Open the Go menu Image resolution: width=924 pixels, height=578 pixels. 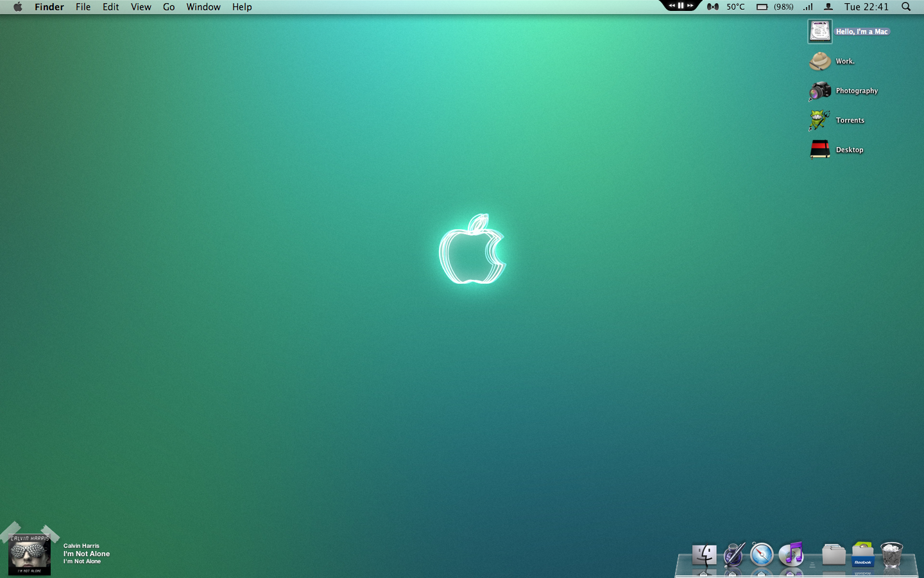(169, 6)
